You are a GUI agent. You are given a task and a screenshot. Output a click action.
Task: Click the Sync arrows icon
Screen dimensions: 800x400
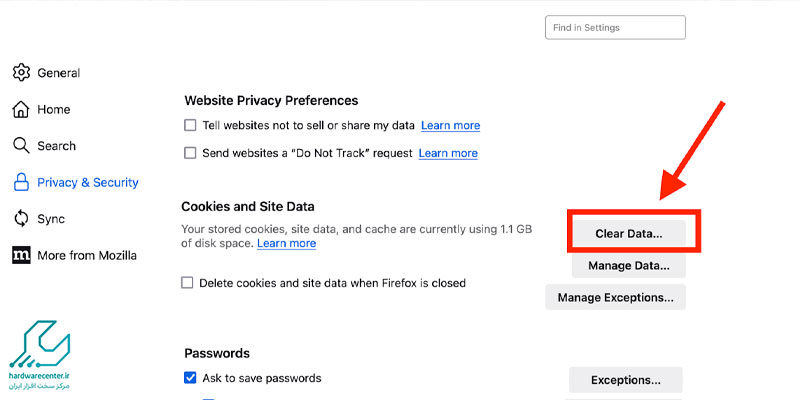tap(21, 219)
